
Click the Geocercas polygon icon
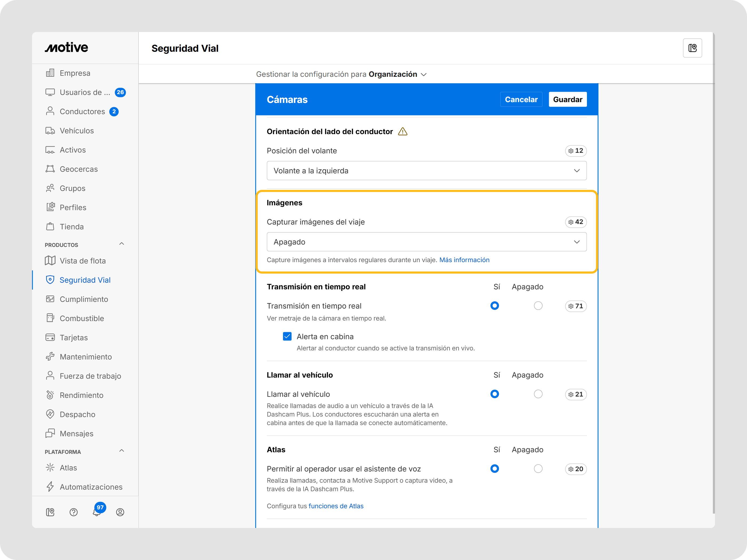50,169
